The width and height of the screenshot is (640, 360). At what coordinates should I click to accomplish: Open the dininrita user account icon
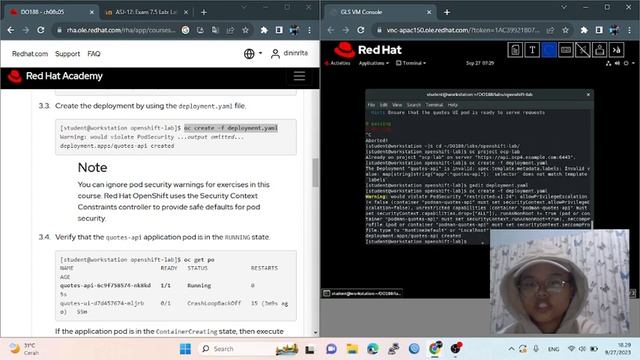pyautogui.click(x=276, y=53)
